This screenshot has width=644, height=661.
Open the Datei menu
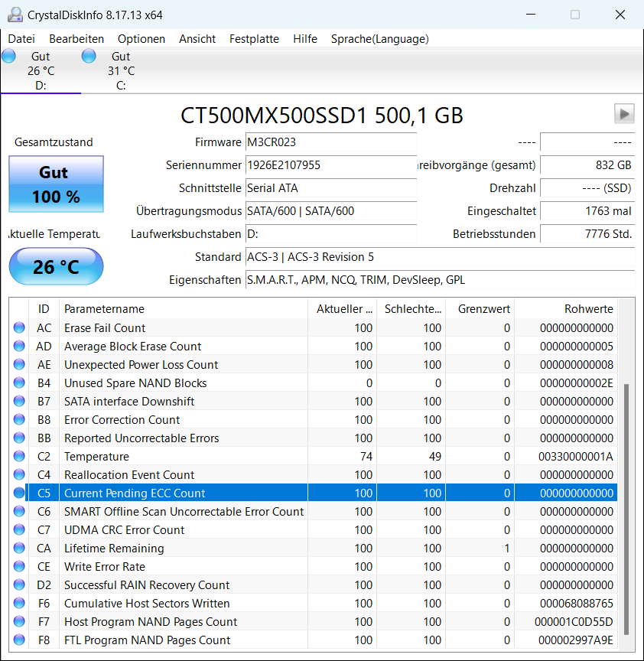pyautogui.click(x=21, y=39)
